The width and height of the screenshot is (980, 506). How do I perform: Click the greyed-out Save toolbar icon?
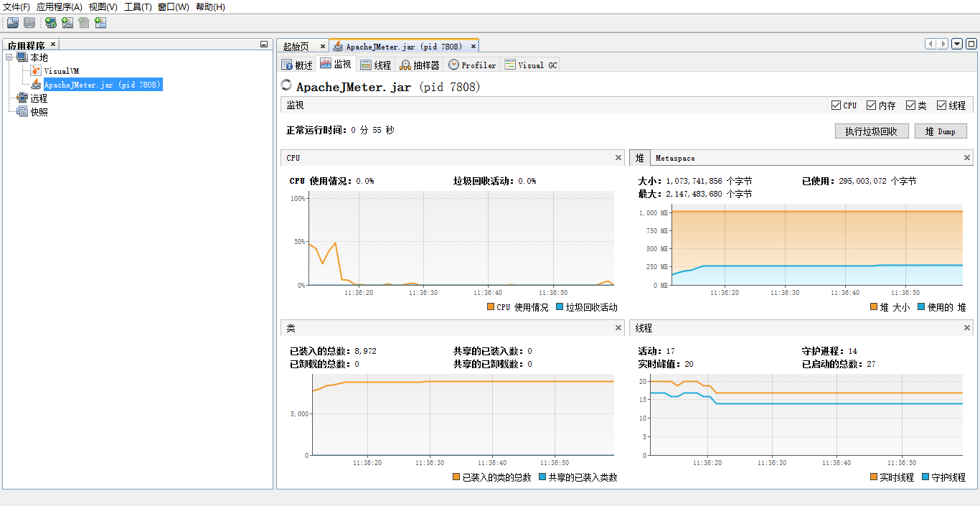point(29,23)
